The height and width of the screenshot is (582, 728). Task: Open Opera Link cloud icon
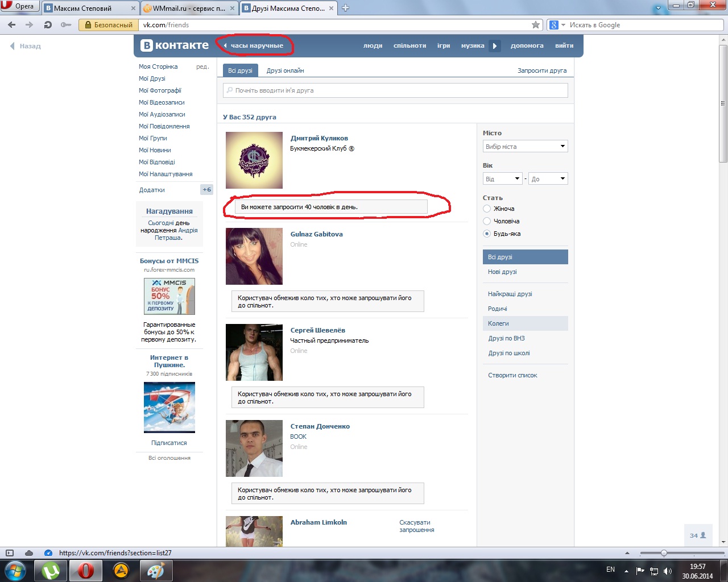click(29, 553)
